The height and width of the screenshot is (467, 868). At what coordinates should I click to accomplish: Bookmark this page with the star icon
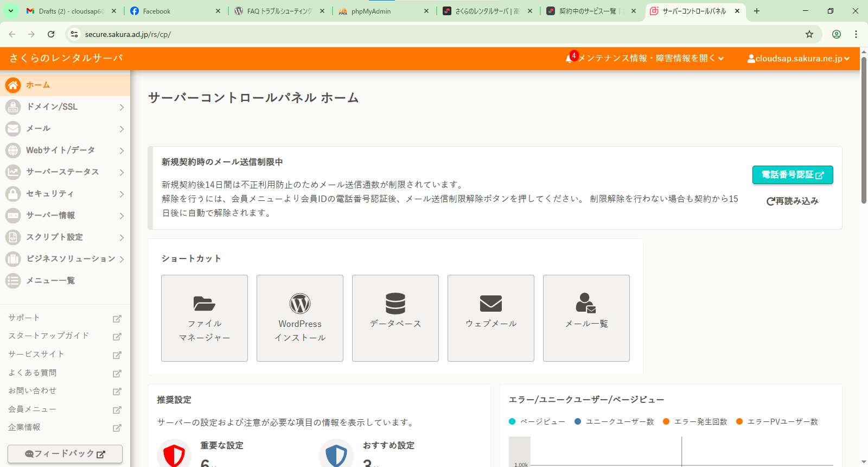[809, 34]
